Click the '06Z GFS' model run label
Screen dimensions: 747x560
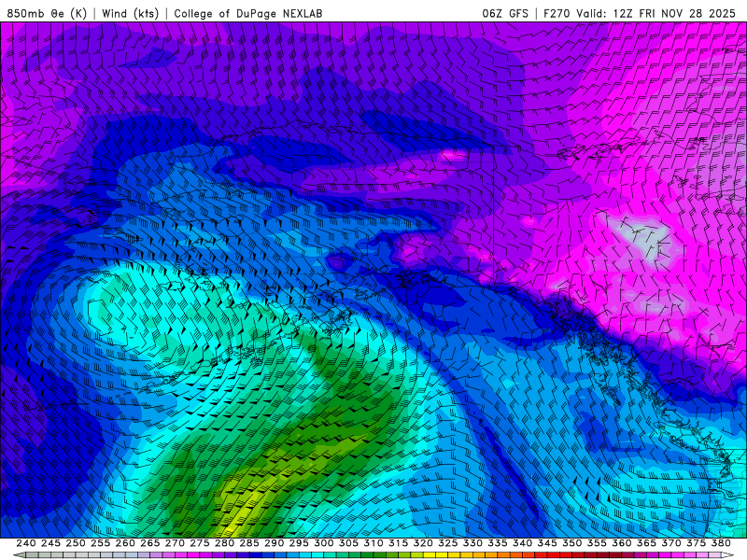pos(505,13)
